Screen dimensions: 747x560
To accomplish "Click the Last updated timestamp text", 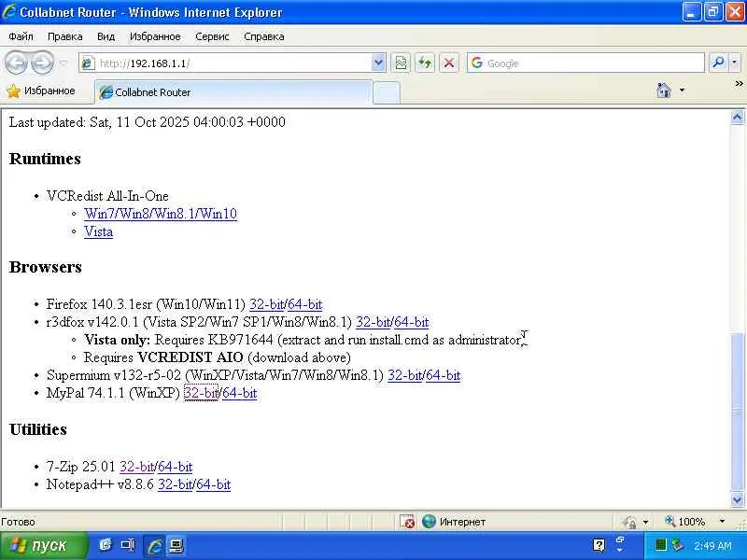I will point(147,122).
